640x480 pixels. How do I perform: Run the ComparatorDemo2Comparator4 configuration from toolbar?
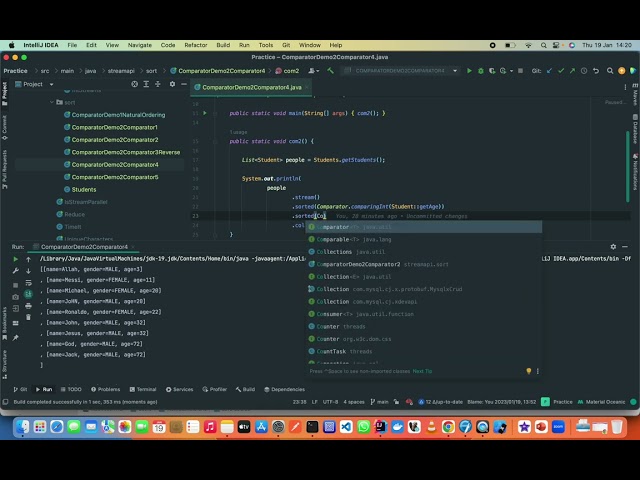pyautogui.click(x=469, y=71)
